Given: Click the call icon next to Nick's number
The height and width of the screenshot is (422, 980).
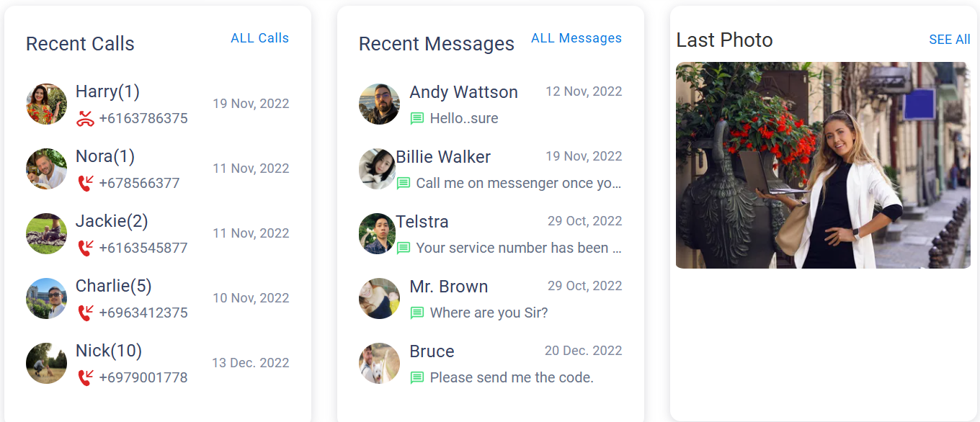Looking at the screenshot, I should tap(86, 377).
